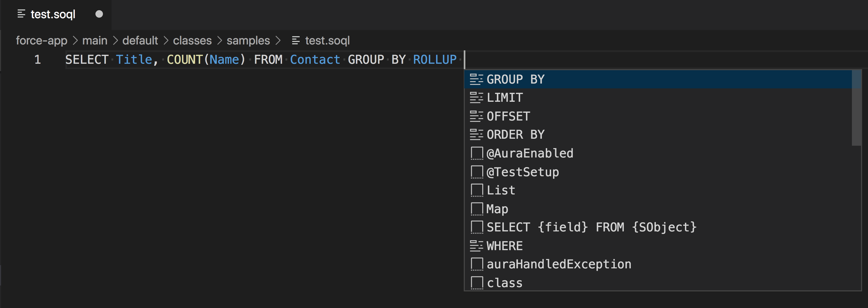Click the keyword icon beside LIMIT suggestion
This screenshot has width=868, height=308.
tap(476, 97)
